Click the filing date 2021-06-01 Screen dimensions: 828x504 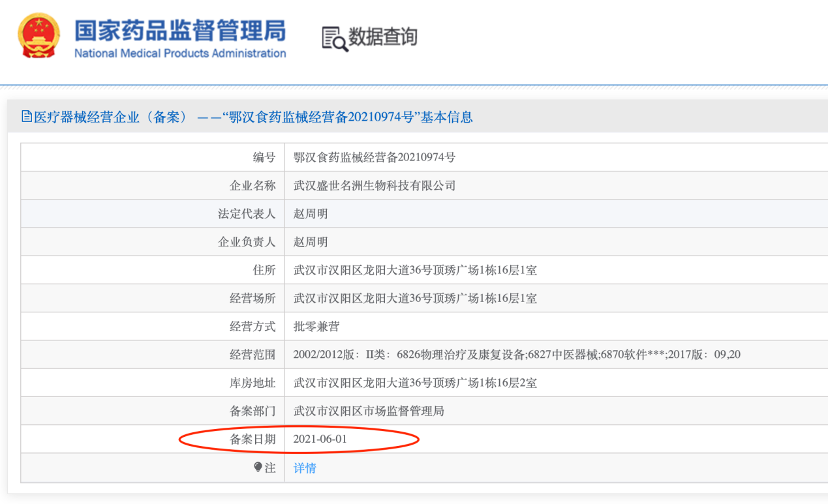tap(320, 439)
